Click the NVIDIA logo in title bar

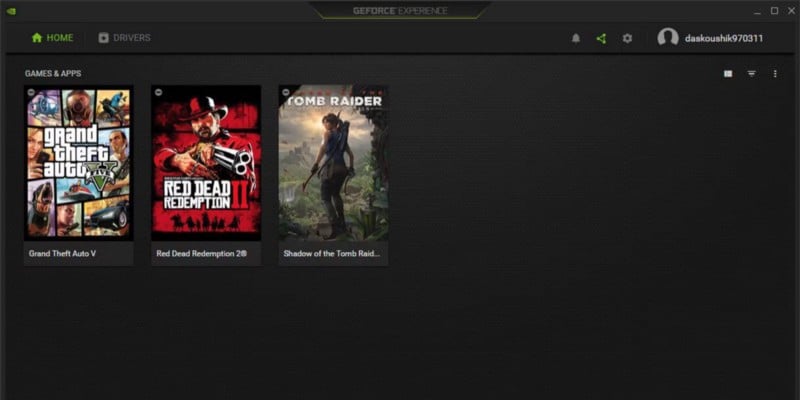click(11, 11)
